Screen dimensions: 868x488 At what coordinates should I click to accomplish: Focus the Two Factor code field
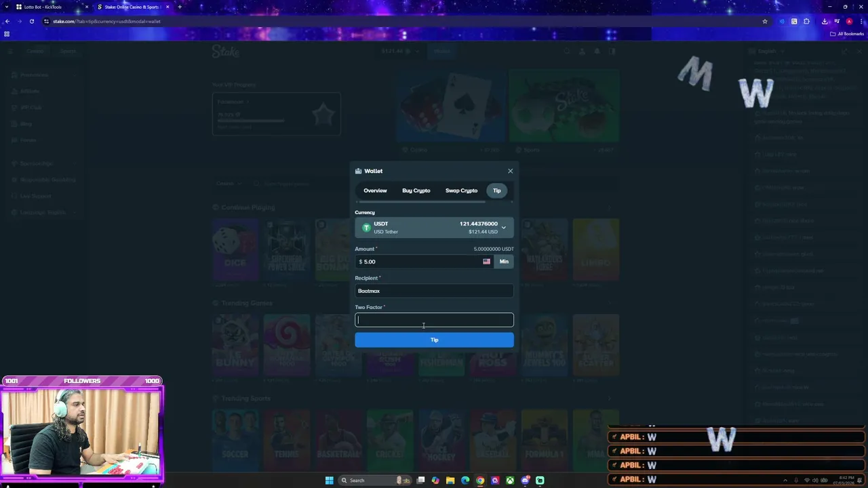(434, 320)
